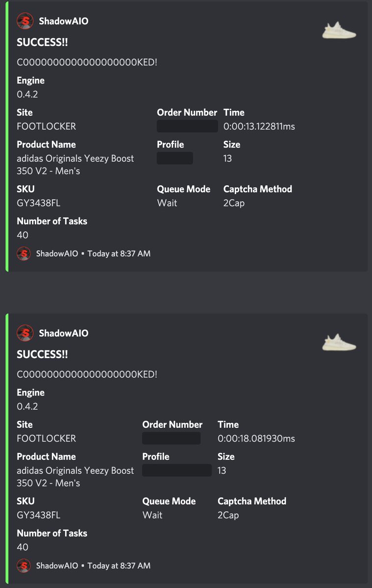Screen dimensions: 372x588
Task: Click the product name text in first embed
Action: coord(75,165)
